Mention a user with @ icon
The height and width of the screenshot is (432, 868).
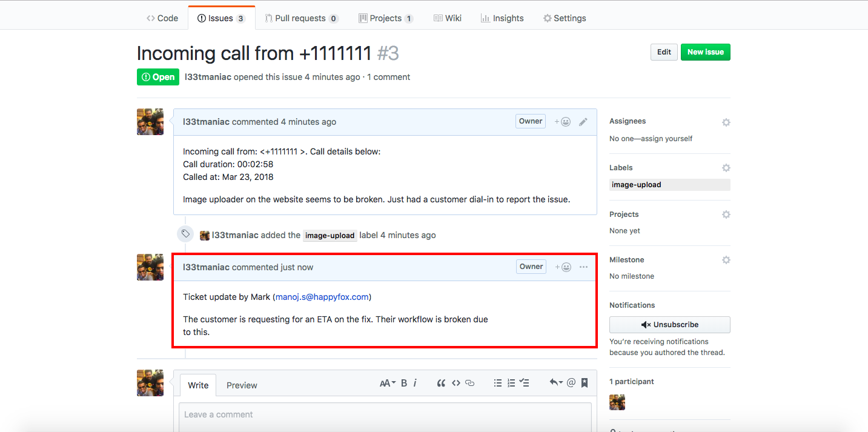tap(571, 383)
